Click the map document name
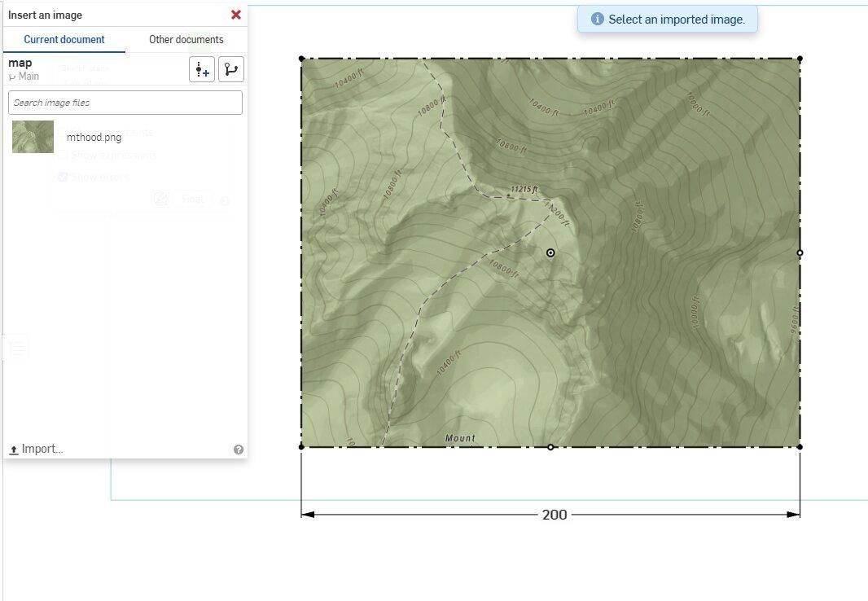 point(20,63)
